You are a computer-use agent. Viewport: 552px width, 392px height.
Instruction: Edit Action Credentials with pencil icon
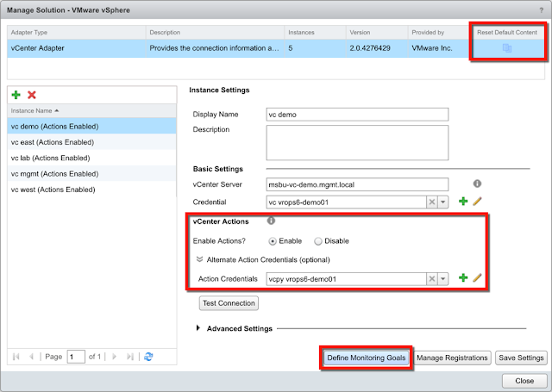(477, 277)
